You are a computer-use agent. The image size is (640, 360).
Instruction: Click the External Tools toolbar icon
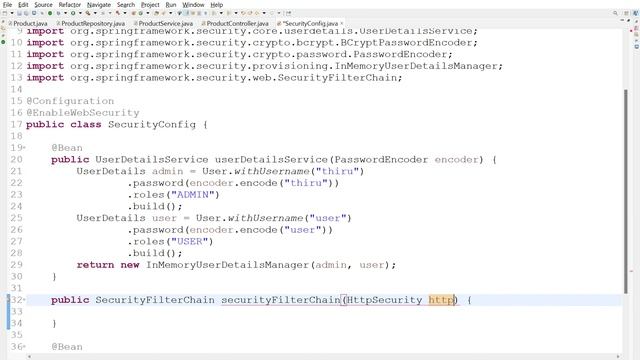[x=88, y=13]
